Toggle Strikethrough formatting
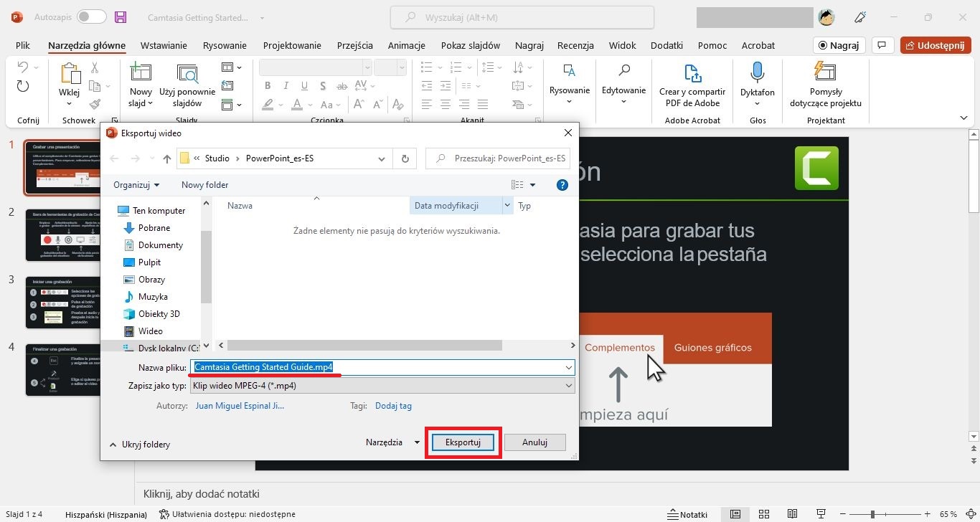 (x=341, y=86)
